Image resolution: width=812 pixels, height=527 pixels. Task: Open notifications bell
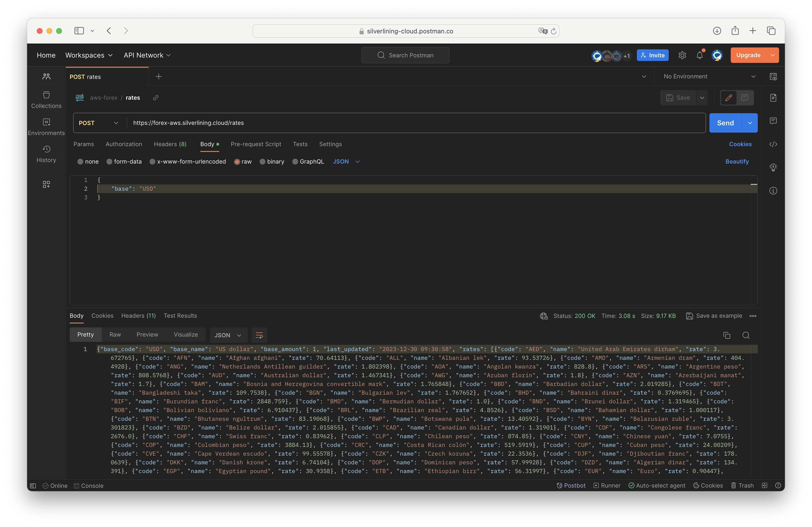699,55
